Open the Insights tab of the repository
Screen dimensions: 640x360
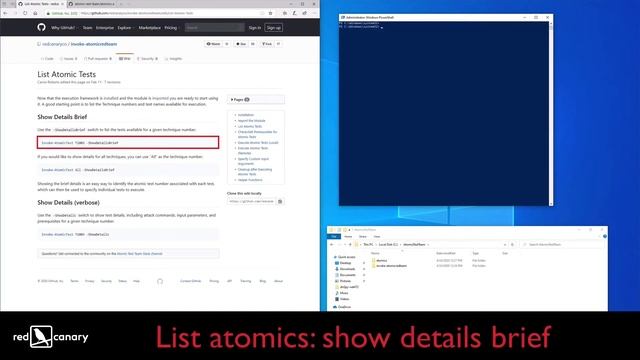[x=173, y=59]
